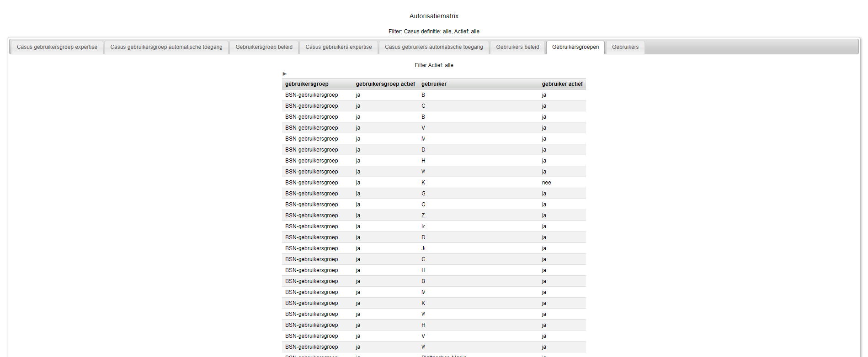Viewport: 868px width, 357px height.
Task: Open the Gebruikersgroep beleid tab
Action: point(264,47)
